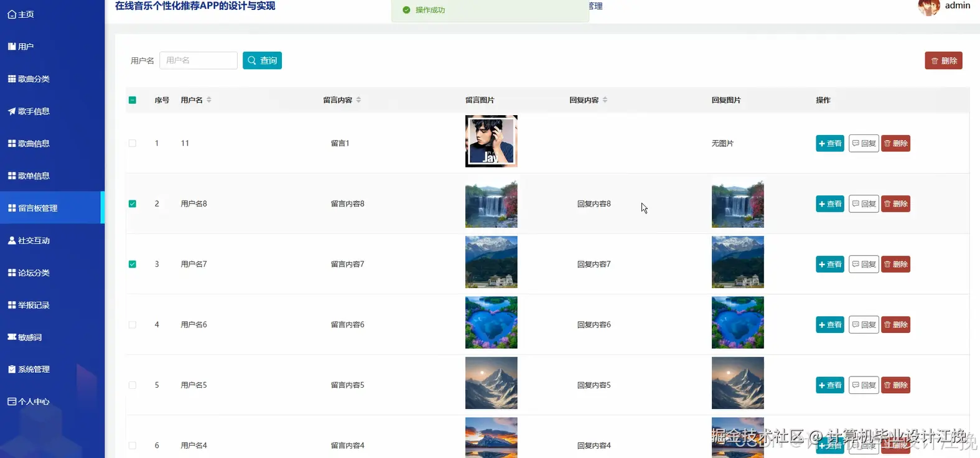Check the checkbox for row 11
The image size is (980, 458).
click(x=133, y=143)
